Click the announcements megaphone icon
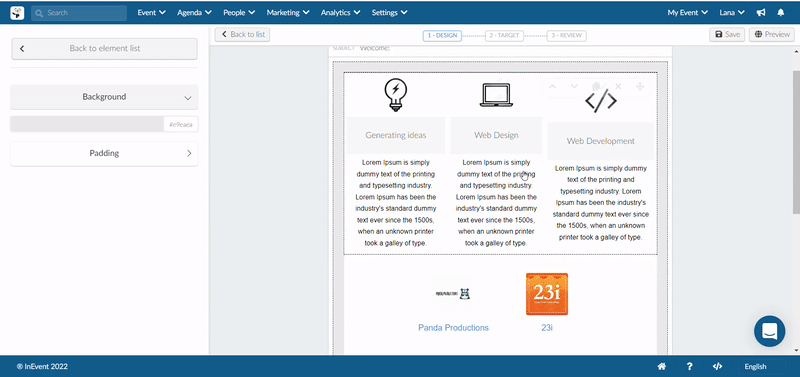Viewport: 800px width, 377px height. [x=761, y=13]
